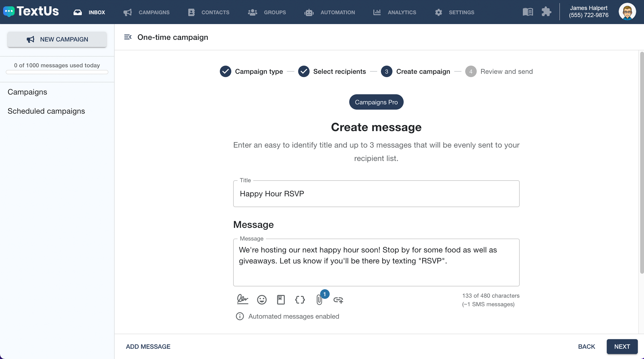This screenshot has height=359, width=644.
Task: Go to the Analytics section
Action: click(394, 12)
